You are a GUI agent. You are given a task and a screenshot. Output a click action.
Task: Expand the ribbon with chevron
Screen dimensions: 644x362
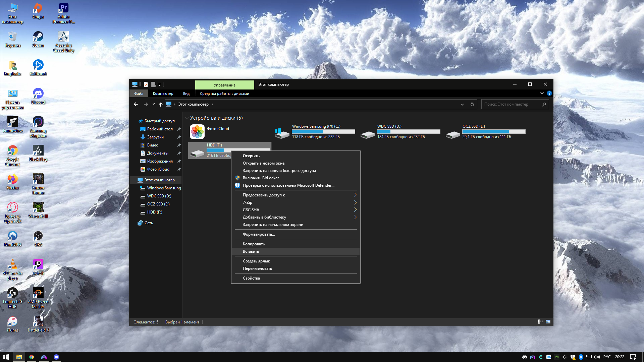click(542, 93)
